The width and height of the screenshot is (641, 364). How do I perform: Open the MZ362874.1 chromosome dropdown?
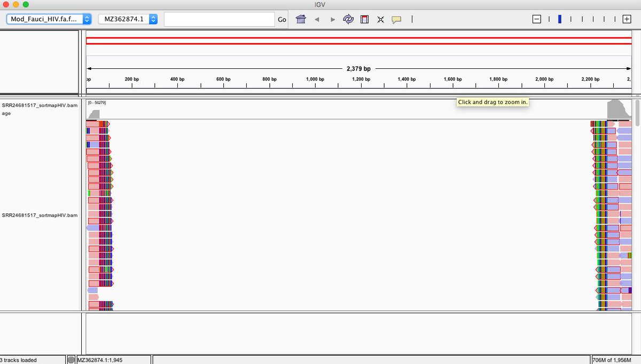click(128, 19)
